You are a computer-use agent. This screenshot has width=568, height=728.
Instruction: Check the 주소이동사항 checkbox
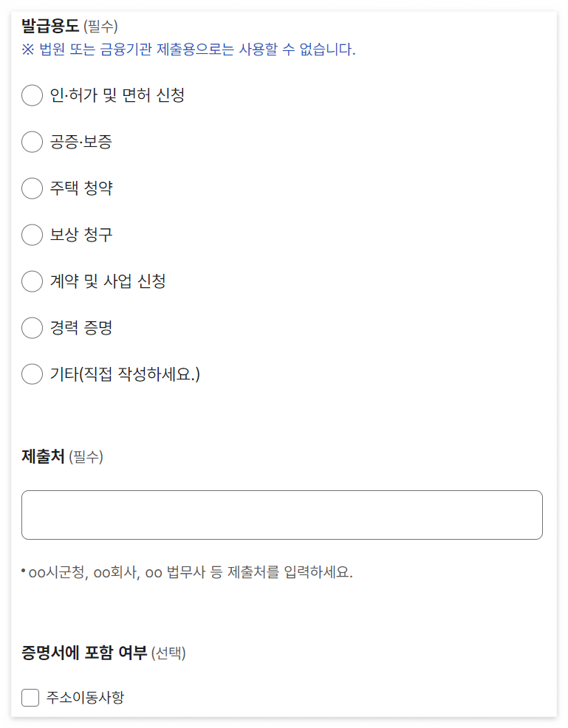30,696
